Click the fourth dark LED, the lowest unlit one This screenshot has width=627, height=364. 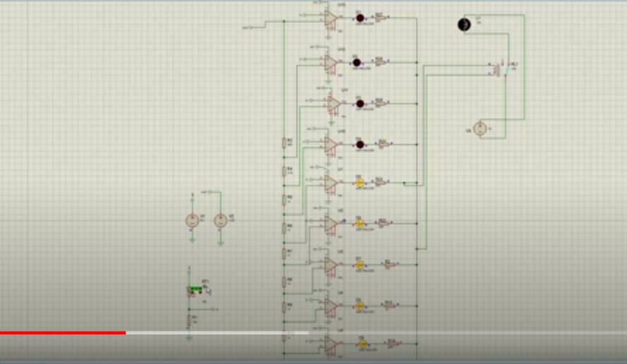click(360, 145)
